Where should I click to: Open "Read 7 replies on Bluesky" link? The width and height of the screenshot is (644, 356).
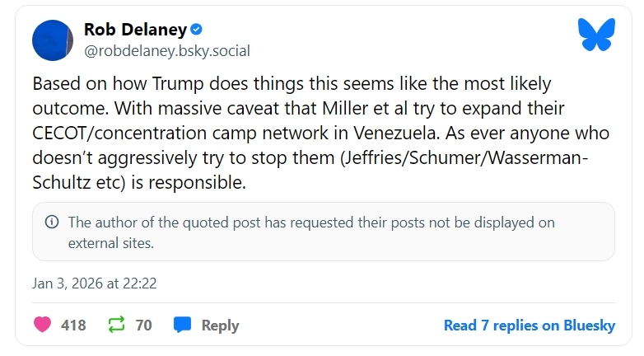(529, 326)
